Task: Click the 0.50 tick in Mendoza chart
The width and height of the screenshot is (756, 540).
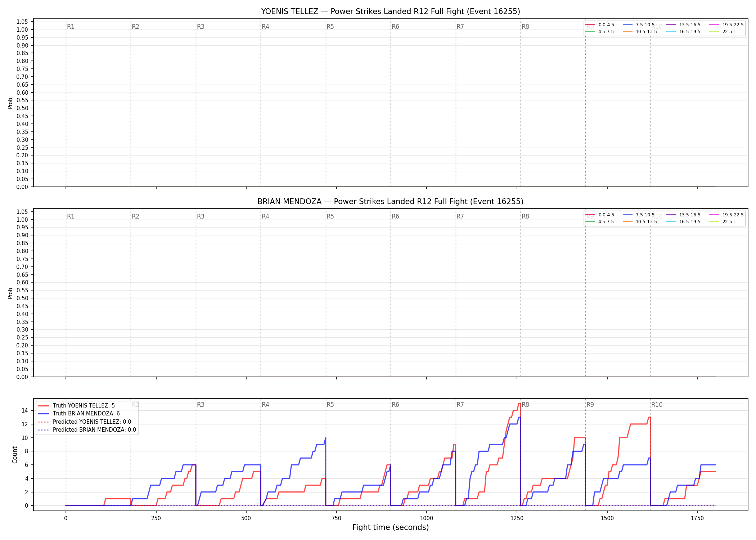Action: tap(22, 298)
